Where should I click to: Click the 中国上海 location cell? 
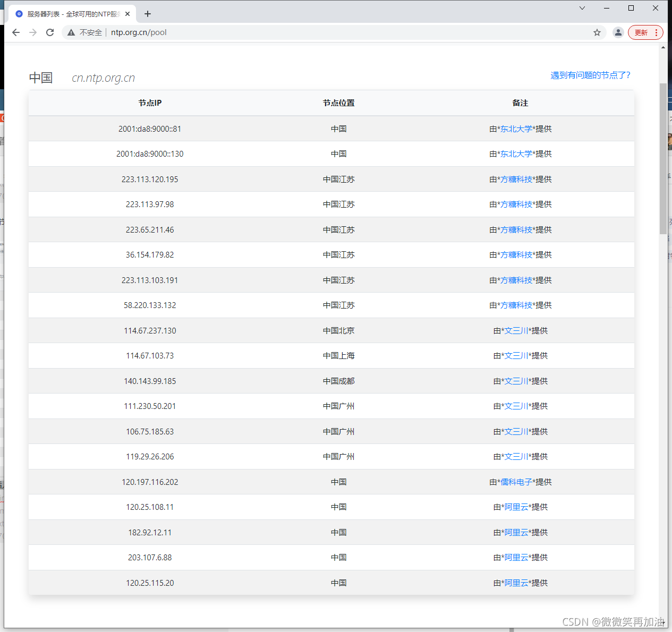339,355
